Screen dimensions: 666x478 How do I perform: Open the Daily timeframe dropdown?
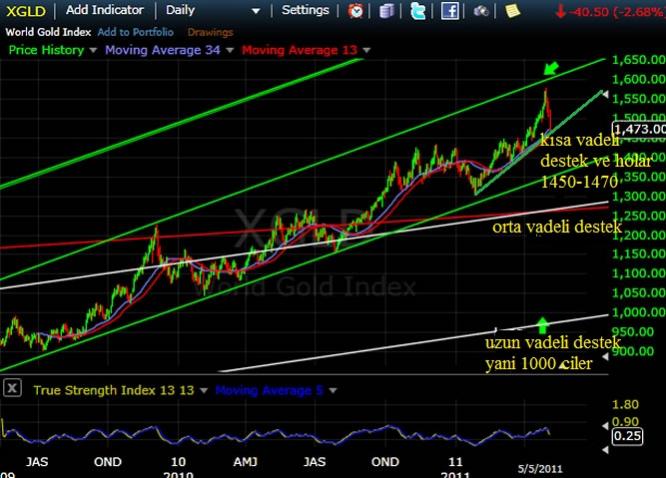point(256,11)
